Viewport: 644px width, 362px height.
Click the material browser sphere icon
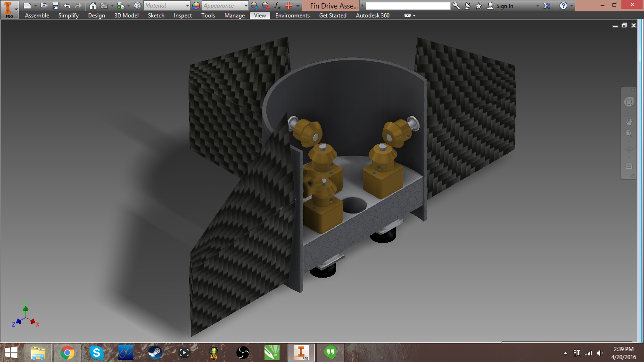[138, 6]
